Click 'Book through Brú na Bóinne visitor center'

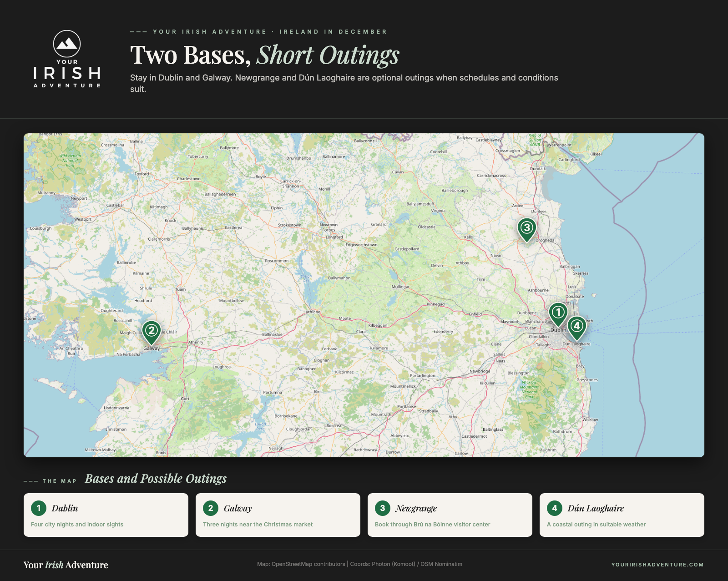point(432,525)
